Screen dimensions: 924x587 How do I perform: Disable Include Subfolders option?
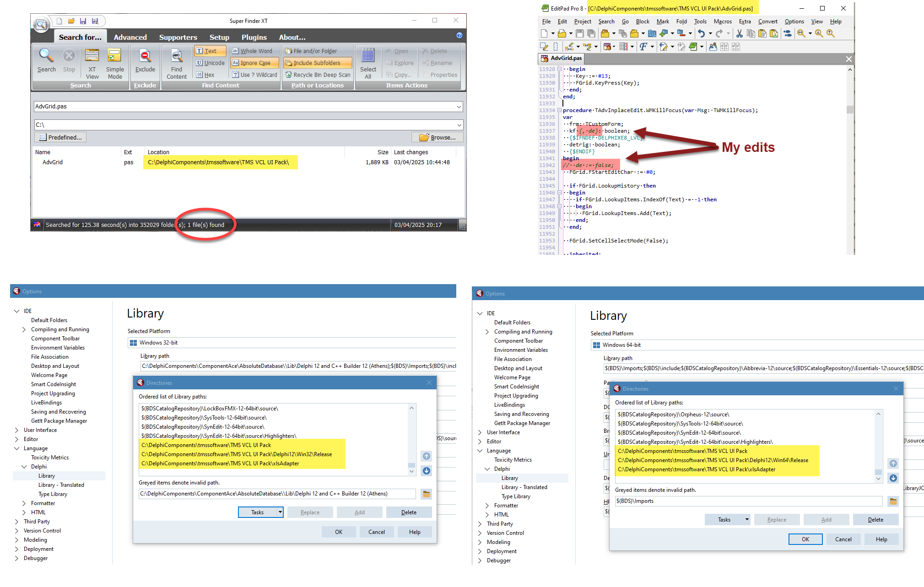point(318,63)
